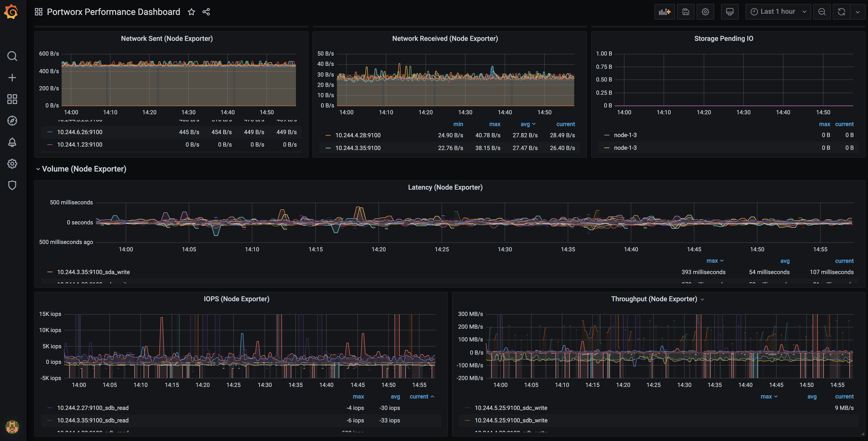Click the 393 milliseconds max value
The height and width of the screenshot is (441, 868).
(703, 272)
